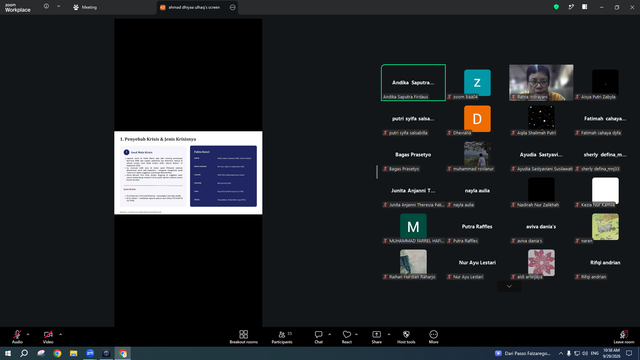The width and height of the screenshot is (640, 360).
Task: Click aldi ariwijaya pink flower avatar
Action: (x=541, y=262)
